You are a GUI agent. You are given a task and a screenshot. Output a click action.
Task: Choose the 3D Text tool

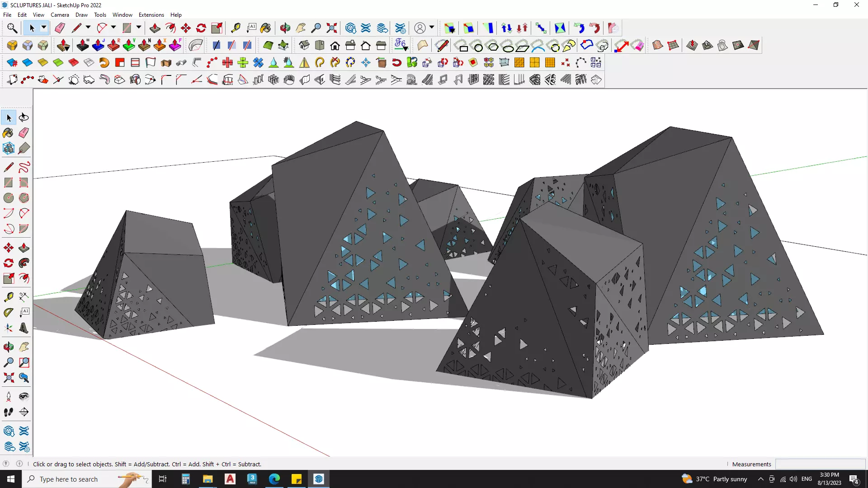coord(24,328)
